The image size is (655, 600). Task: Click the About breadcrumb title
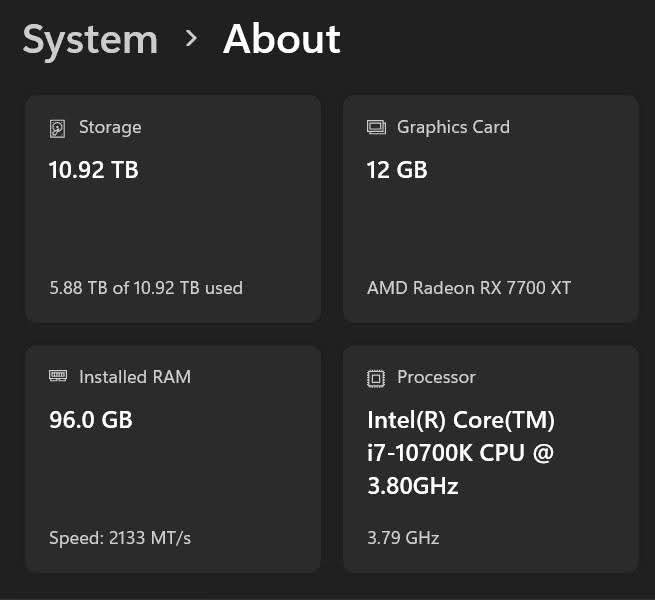tap(282, 39)
